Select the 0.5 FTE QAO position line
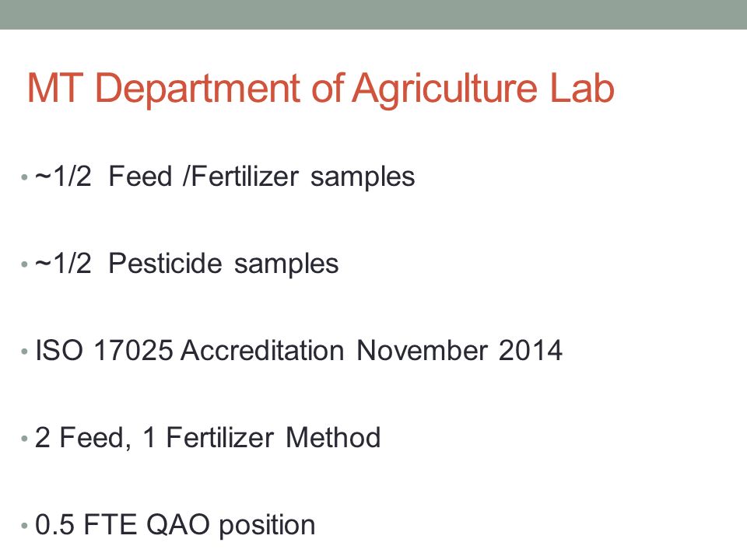Image resolution: width=747 pixels, height=560 pixels. (175, 525)
